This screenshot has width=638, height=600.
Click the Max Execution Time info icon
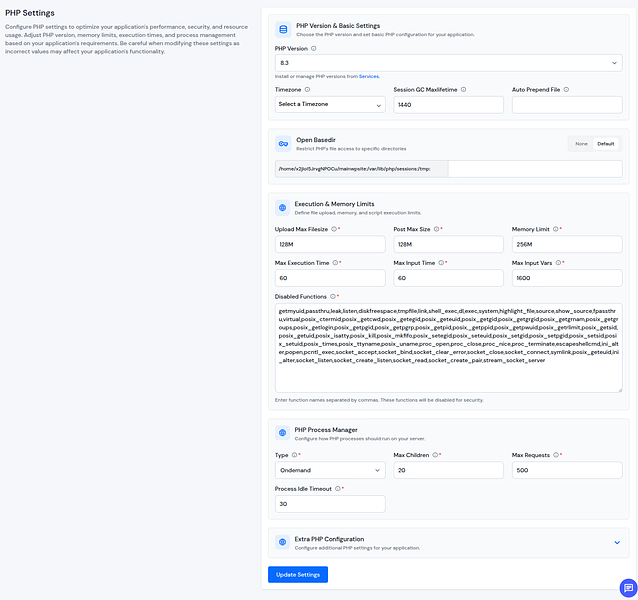pos(335,263)
